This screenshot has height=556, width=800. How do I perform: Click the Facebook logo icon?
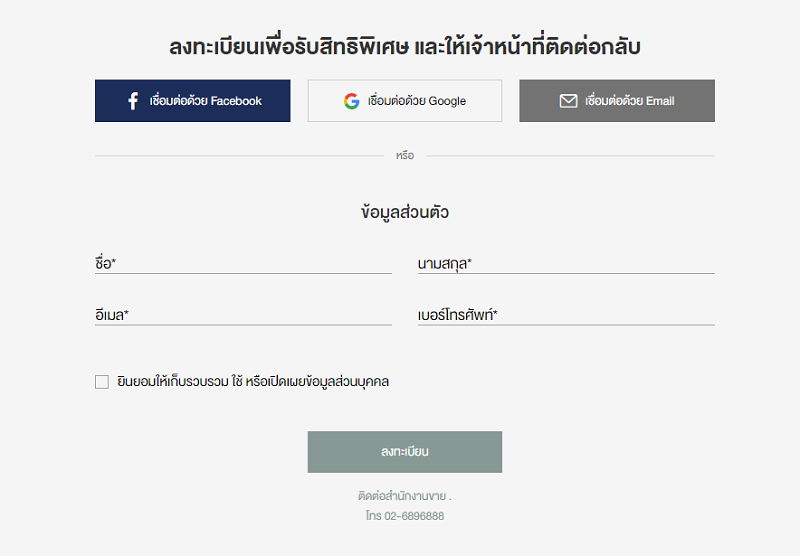pos(133,101)
